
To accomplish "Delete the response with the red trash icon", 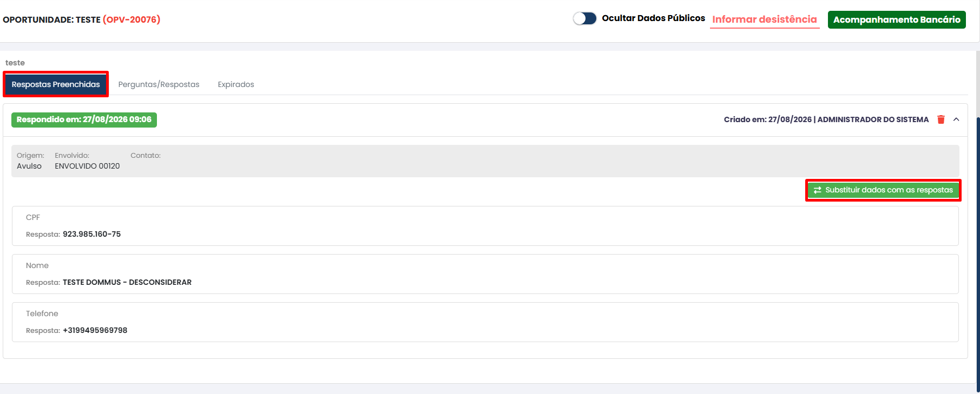I will (x=941, y=119).
